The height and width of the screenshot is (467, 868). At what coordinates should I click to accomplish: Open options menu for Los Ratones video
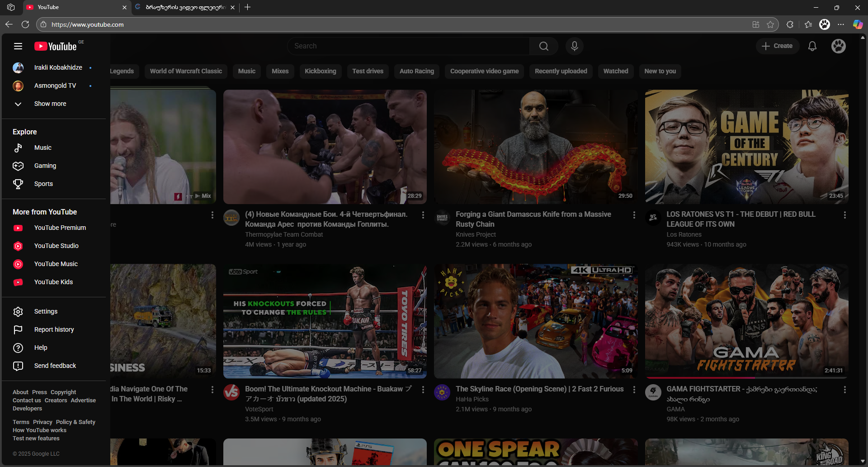[x=844, y=215]
